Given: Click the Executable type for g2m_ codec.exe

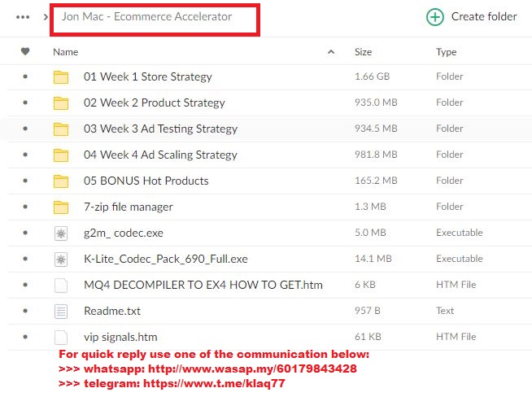Looking at the screenshot, I should pyautogui.click(x=460, y=233).
